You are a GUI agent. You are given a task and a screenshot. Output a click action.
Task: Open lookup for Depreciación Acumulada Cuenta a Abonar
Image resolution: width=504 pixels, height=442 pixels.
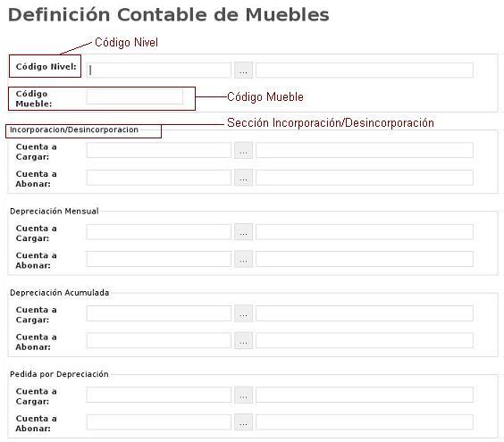point(243,340)
